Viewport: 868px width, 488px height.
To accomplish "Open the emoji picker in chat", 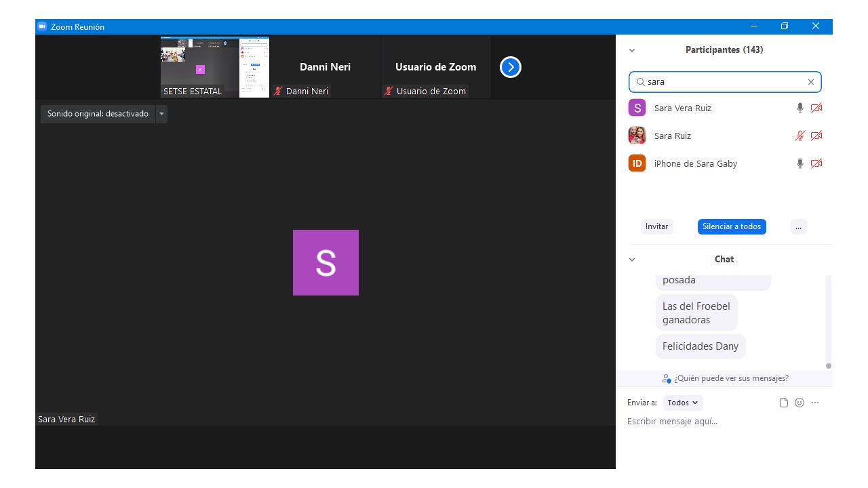I will pos(800,403).
